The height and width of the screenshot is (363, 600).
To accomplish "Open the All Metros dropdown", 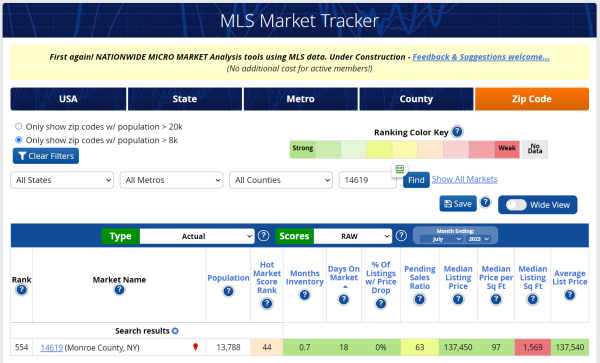I will [x=171, y=180].
